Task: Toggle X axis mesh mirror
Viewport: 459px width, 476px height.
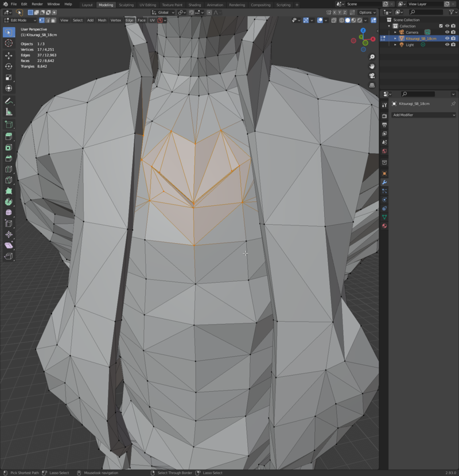Action: click(x=334, y=13)
